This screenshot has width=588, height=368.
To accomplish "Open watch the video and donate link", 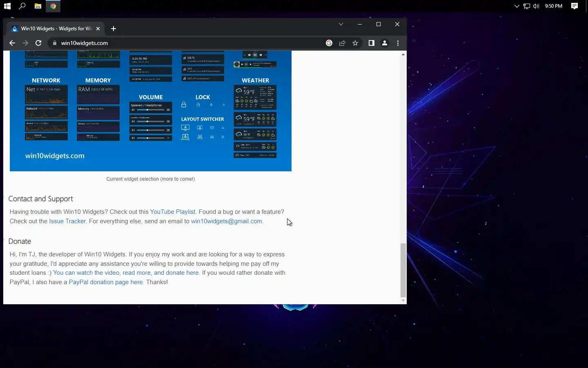I will 126,273.
